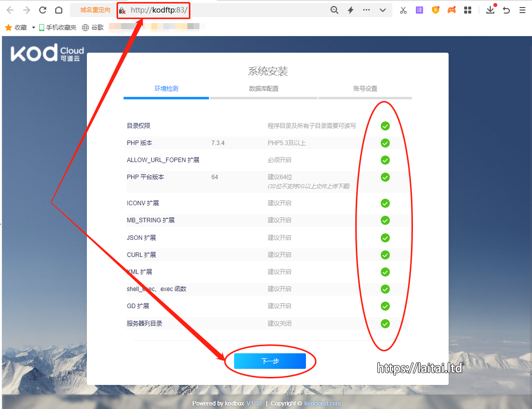Open the four-square extensions grid icon
Image resolution: width=532 pixels, height=409 pixels.
[468, 10]
